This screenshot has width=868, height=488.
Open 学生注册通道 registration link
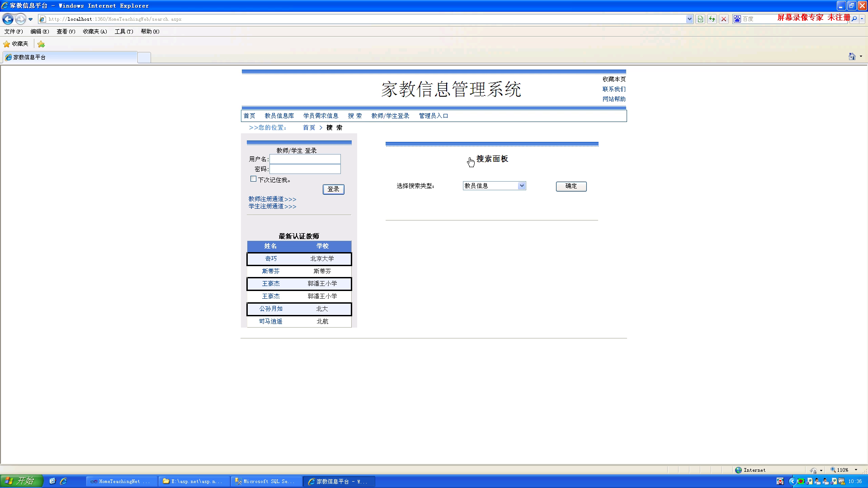pyautogui.click(x=272, y=206)
